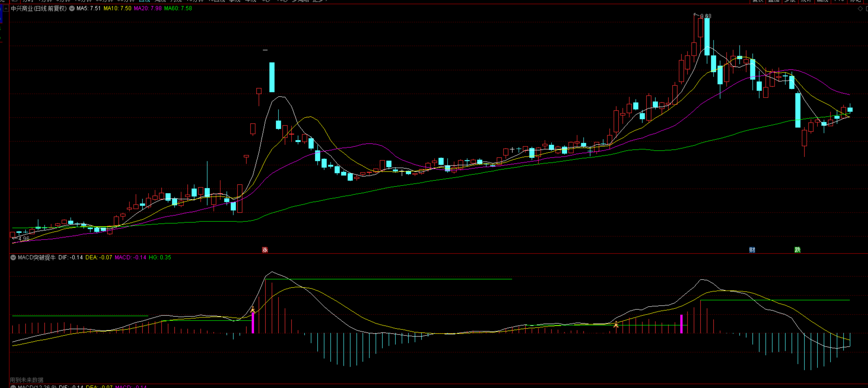Click the MACD突破捉牛 indicator name
The height and width of the screenshot is (388, 868).
point(37,257)
